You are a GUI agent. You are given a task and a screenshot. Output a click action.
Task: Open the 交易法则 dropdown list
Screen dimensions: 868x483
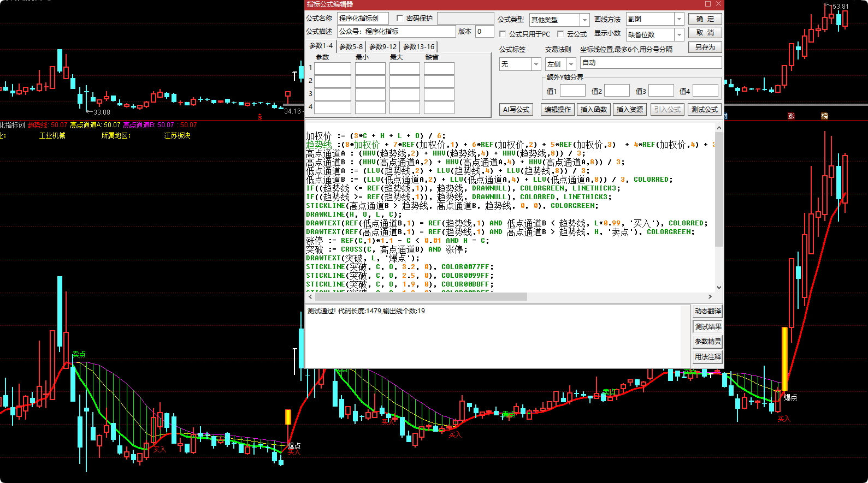tap(571, 64)
